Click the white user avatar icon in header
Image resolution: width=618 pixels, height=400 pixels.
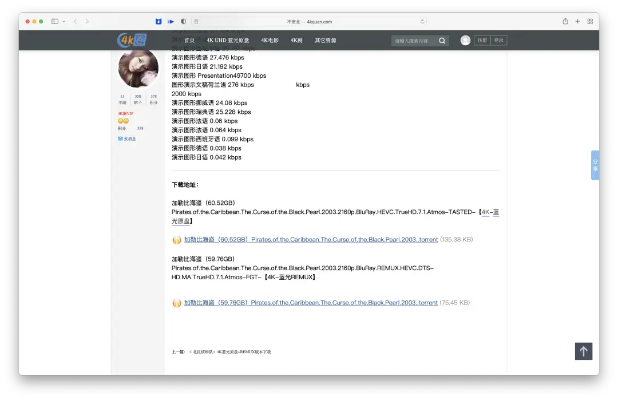coord(465,40)
